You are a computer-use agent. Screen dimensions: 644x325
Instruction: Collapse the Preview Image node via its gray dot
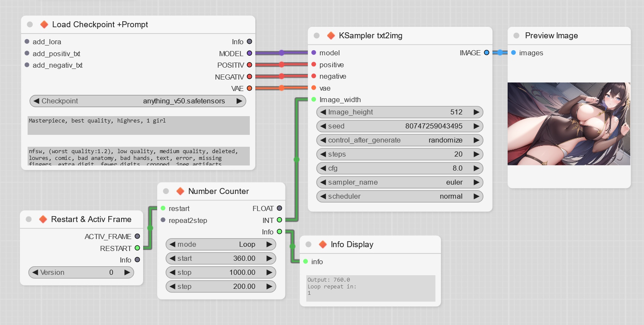[x=516, y=36]
